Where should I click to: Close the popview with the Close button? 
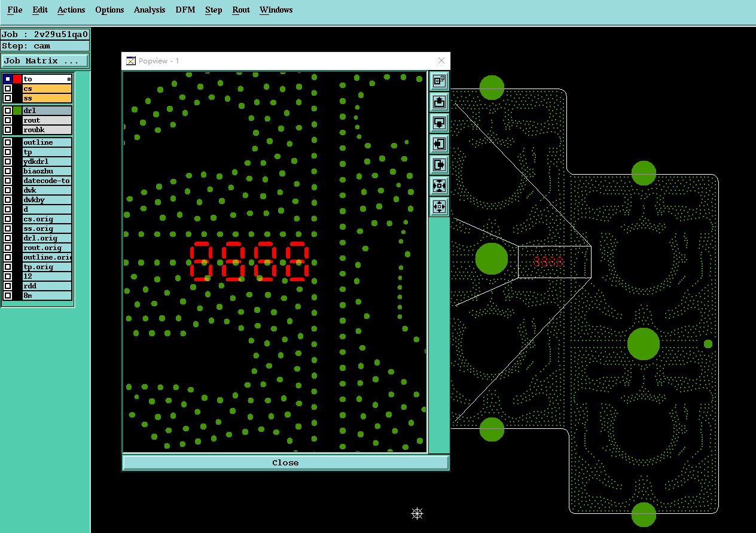click(x=285, y=462)
